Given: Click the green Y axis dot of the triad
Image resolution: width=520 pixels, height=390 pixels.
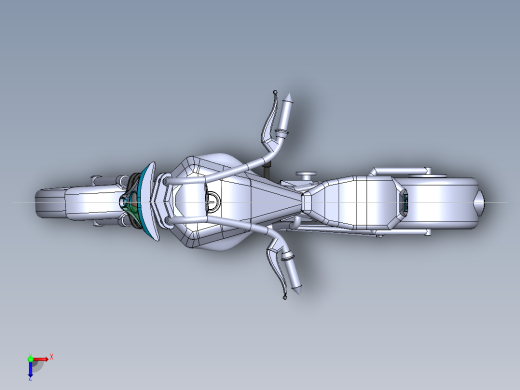Looking at the screenshot, I should [x=30, y=359].
